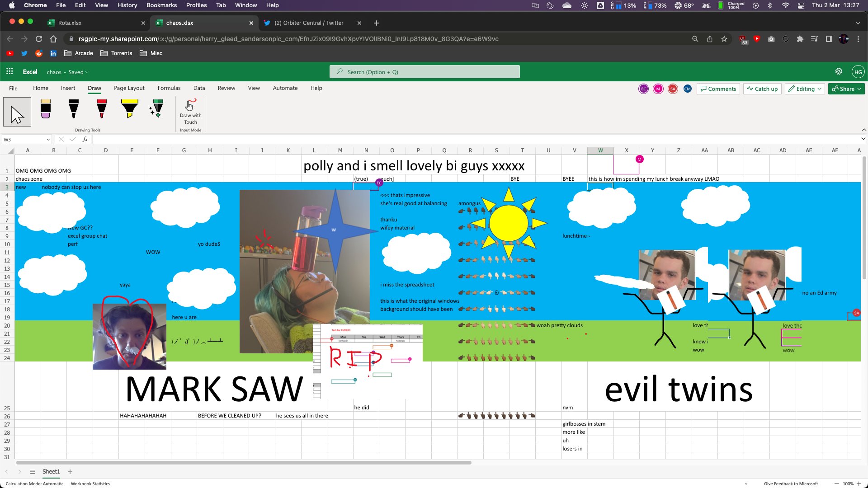Open the Rota.xlsx browser tab

point(70,23)
